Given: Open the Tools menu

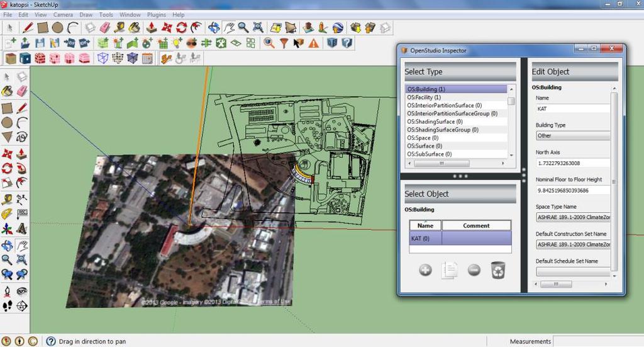Looking at the screenshot, I should [x=106, y=14].
